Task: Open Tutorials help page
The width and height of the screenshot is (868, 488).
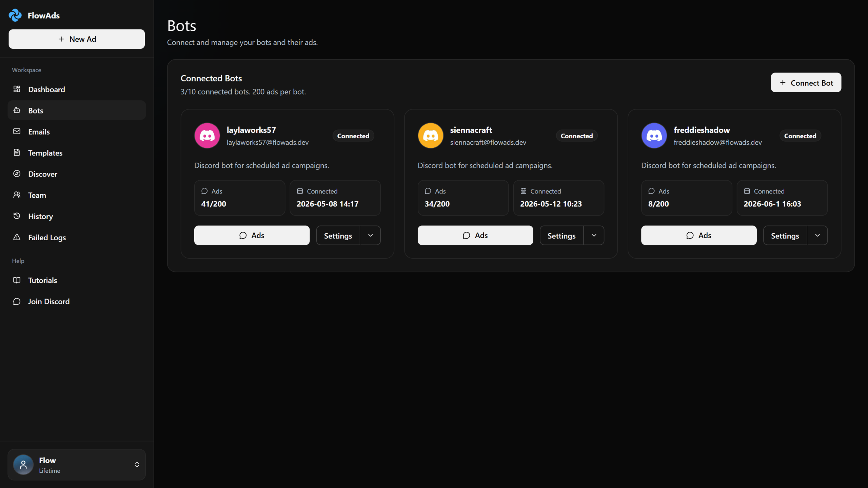Action: pos(77,280)
